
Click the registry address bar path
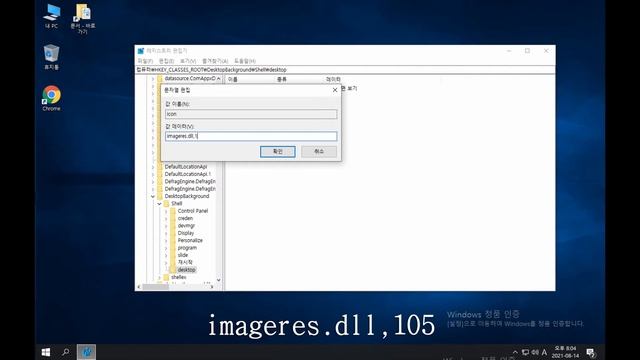coord(345,70)
